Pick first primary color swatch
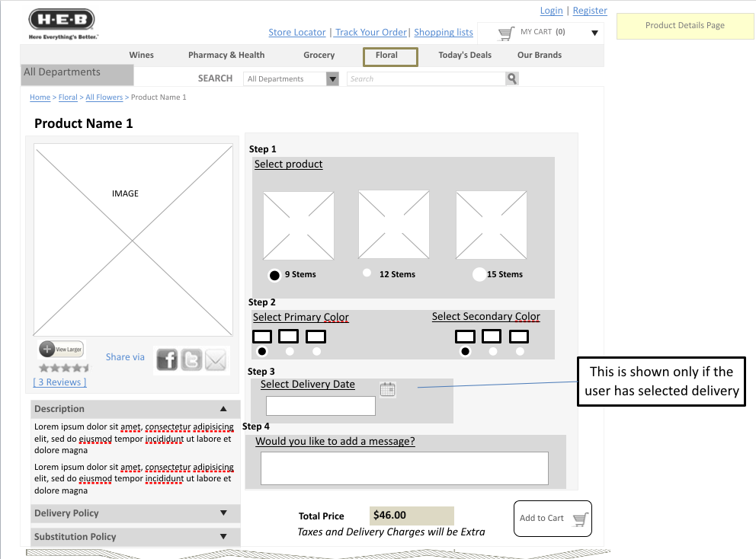The width and height of the screenshot is (756, 559). [x=262, y=337]
